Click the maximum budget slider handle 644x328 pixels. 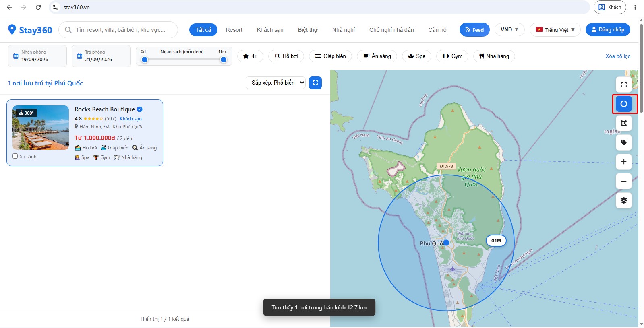tap(224, 60)
